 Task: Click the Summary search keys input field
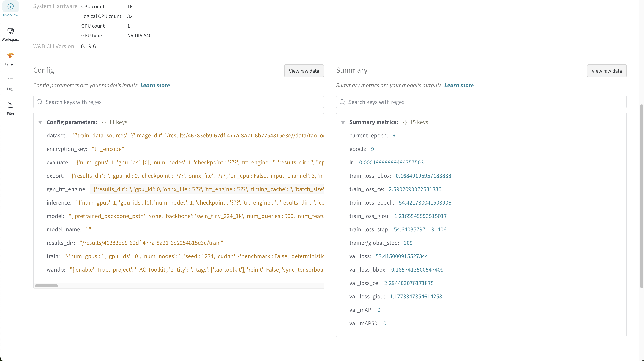(x=475, y=102)
